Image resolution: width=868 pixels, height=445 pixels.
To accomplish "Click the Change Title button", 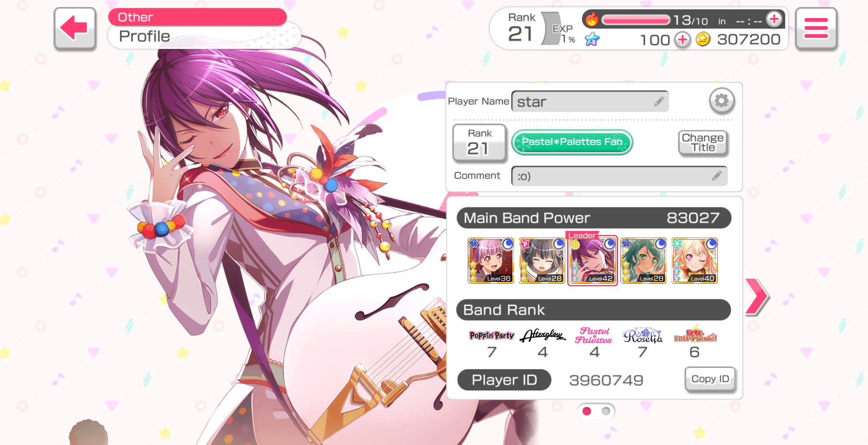I will point(703,143).
